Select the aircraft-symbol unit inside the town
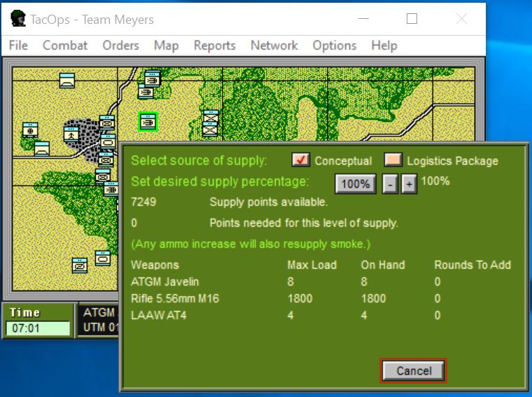532x397 pixels. click(x=71, y=134)
